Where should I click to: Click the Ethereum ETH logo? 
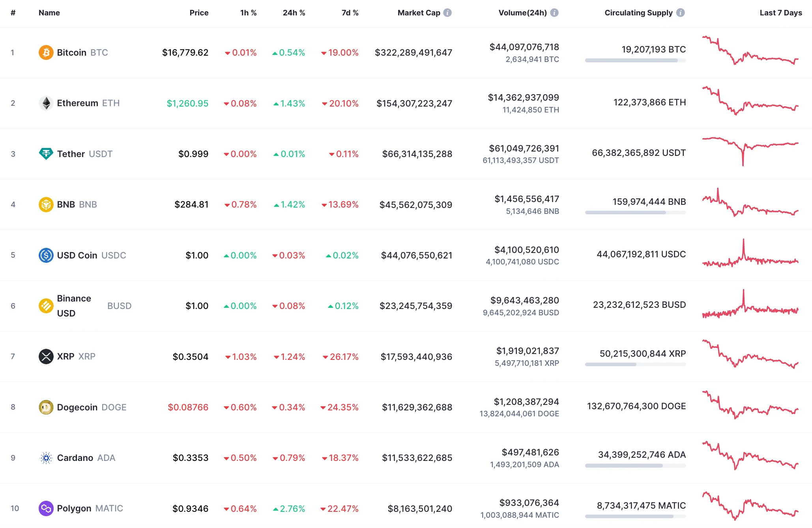tap(46, 103)
